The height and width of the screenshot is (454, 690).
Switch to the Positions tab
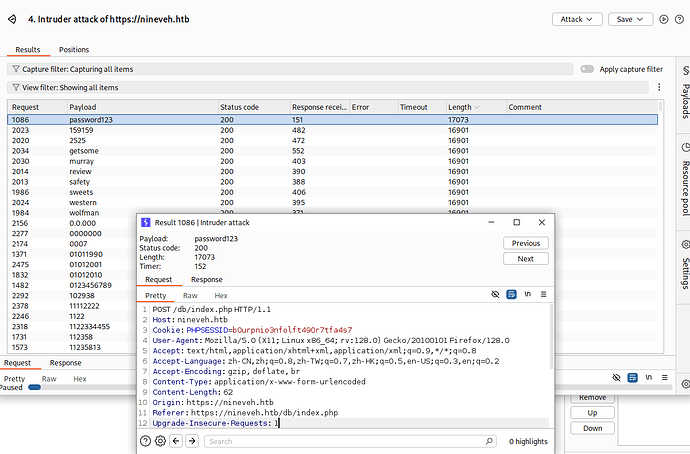pyautogui.click(x=74, y=50)
